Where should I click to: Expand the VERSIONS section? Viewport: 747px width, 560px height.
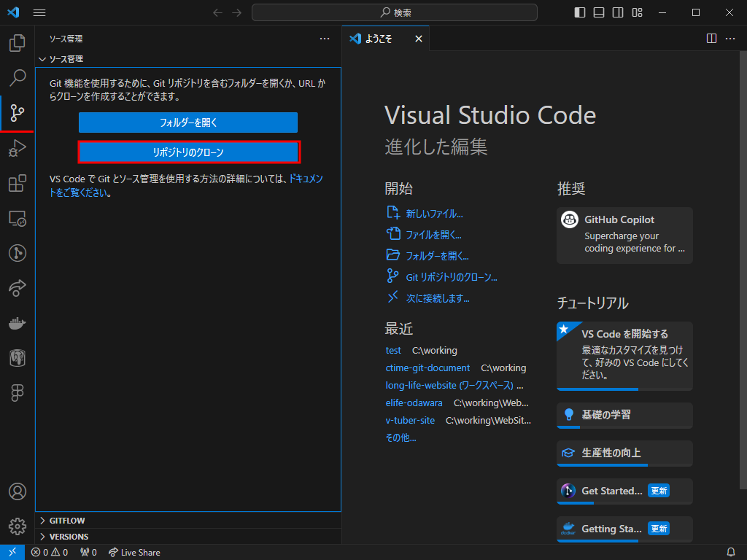(188, 537)
